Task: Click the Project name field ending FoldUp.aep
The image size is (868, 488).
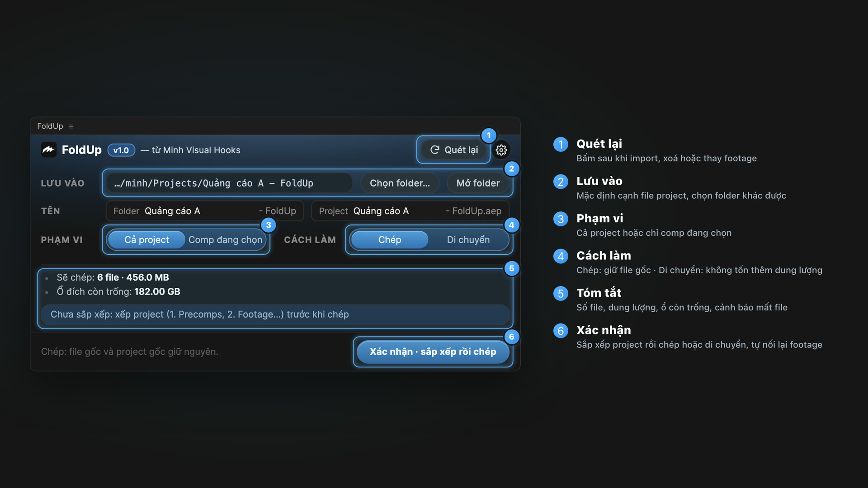Action: coord(410,211)
